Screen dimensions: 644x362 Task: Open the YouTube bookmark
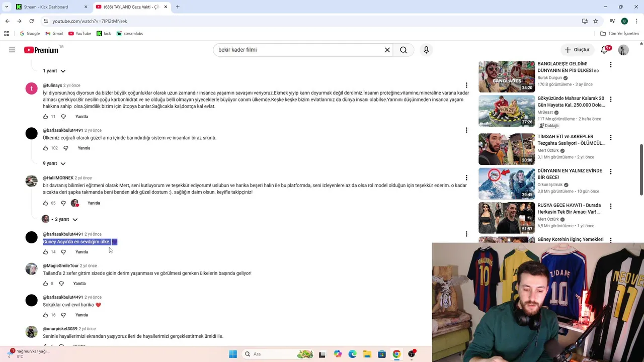coord(79,34)
